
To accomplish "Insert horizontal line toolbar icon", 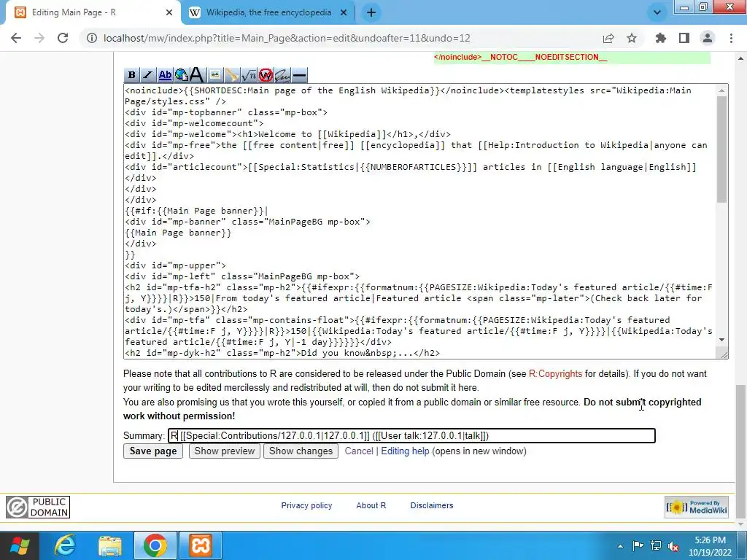I will click(299, 75).
